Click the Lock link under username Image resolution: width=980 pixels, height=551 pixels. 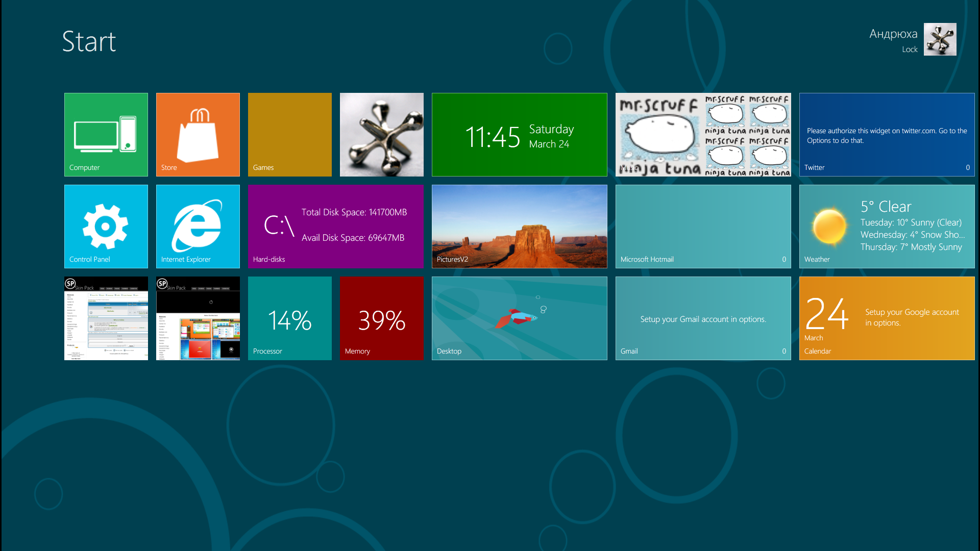pyautogui.click(x=909, y=49)
